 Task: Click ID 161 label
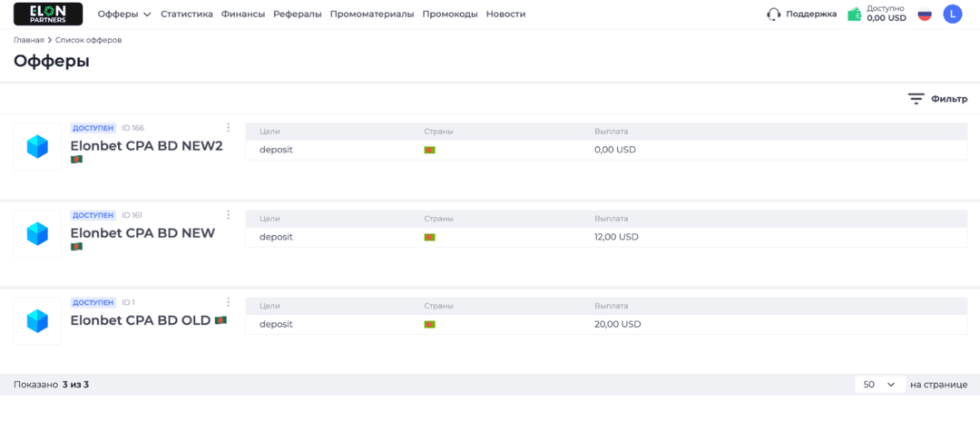(x=132, y=215)
